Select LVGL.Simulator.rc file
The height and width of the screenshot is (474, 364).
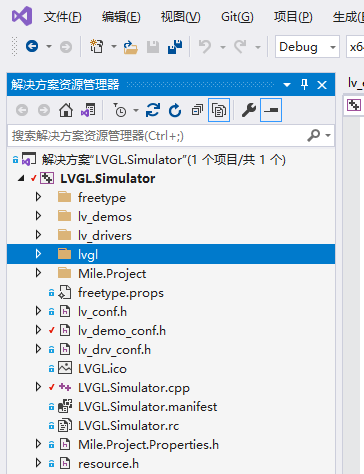128,426
